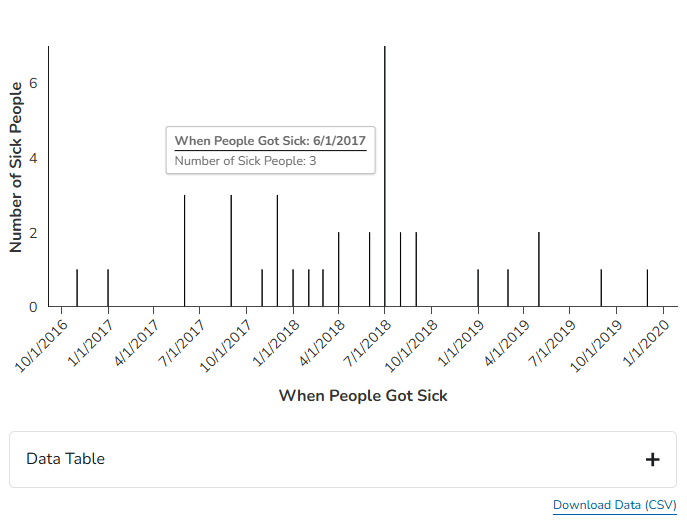
Task: Select the bar above the 1/1/2017 tick
Action: [108, 288]
